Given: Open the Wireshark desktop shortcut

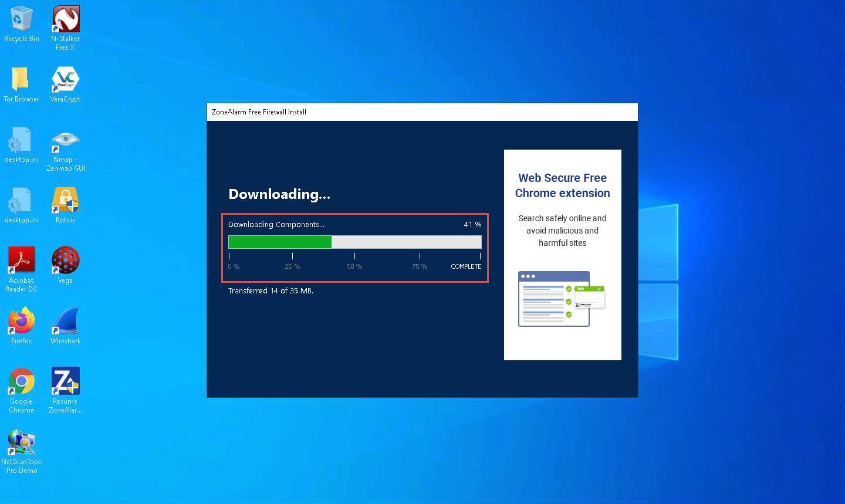Looking at the screenshot, I should [66, 326].
